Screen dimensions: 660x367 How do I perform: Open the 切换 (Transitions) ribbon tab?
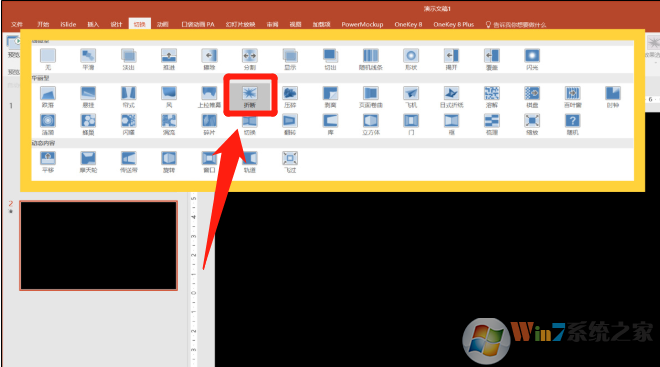[140, 24]
